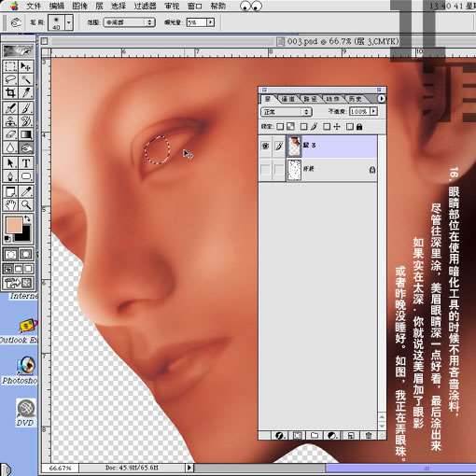Open the exposure slider arrow
This screenshot has height=476, width=476.
click(211, 22)
